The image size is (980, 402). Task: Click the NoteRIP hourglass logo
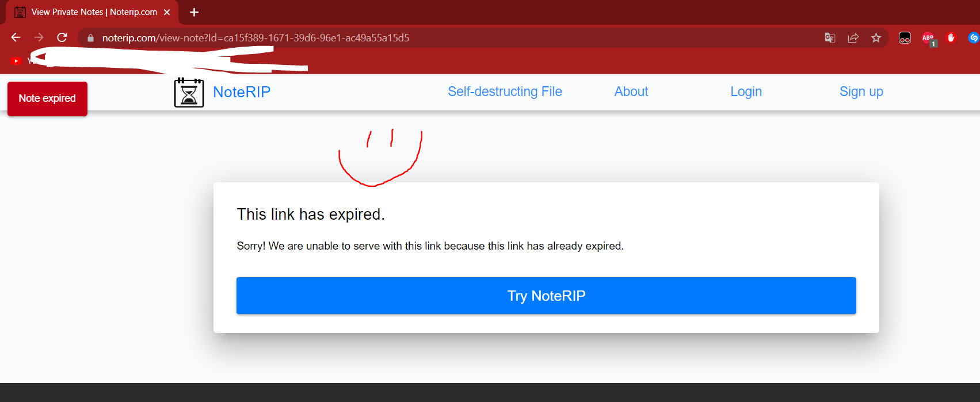[189, 93]
